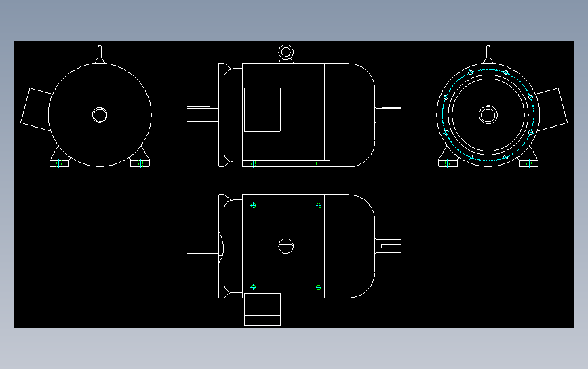Select the keyed shaft circle in the flange end view
The image size is (588, 369).
488,115
